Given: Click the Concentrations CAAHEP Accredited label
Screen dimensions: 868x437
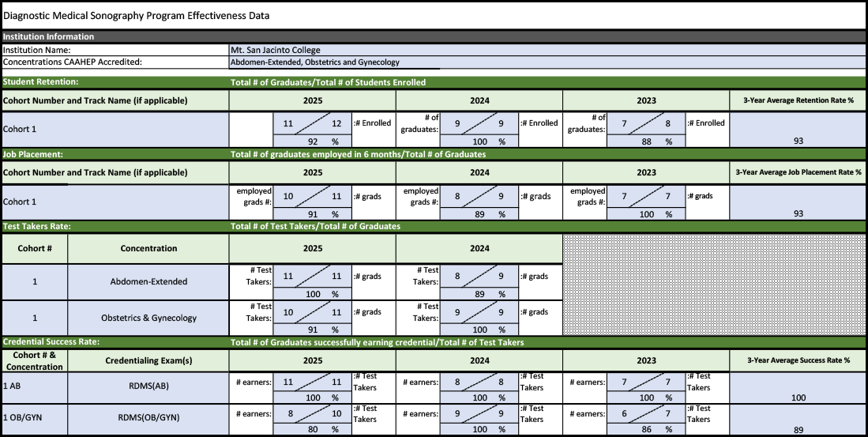Looking at the screenshot, I should point(73,62).
